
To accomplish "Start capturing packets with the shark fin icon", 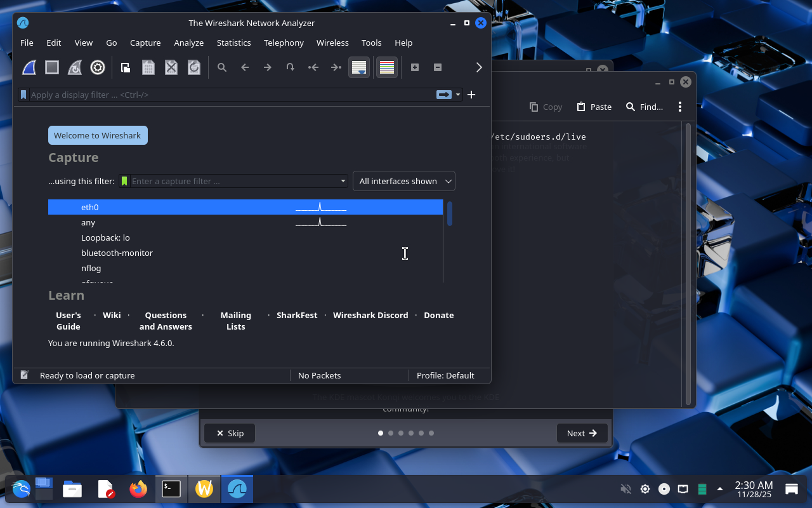I will 29,67.
